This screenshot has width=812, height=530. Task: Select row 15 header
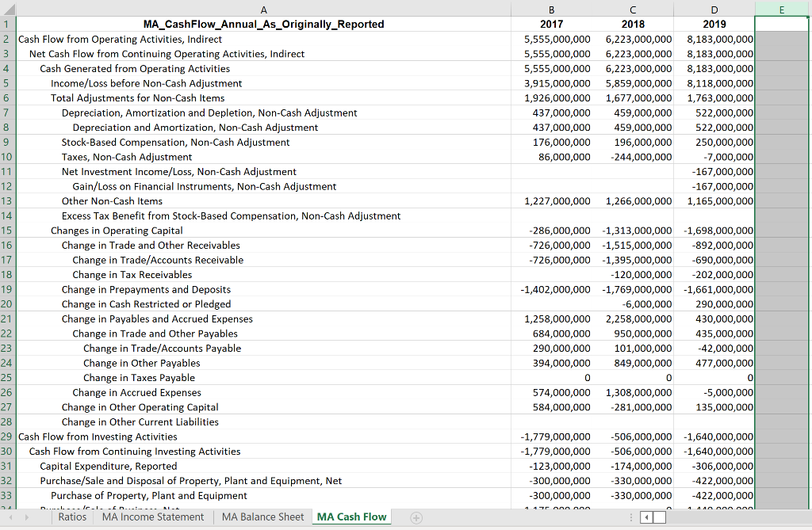tap(8, 231)
